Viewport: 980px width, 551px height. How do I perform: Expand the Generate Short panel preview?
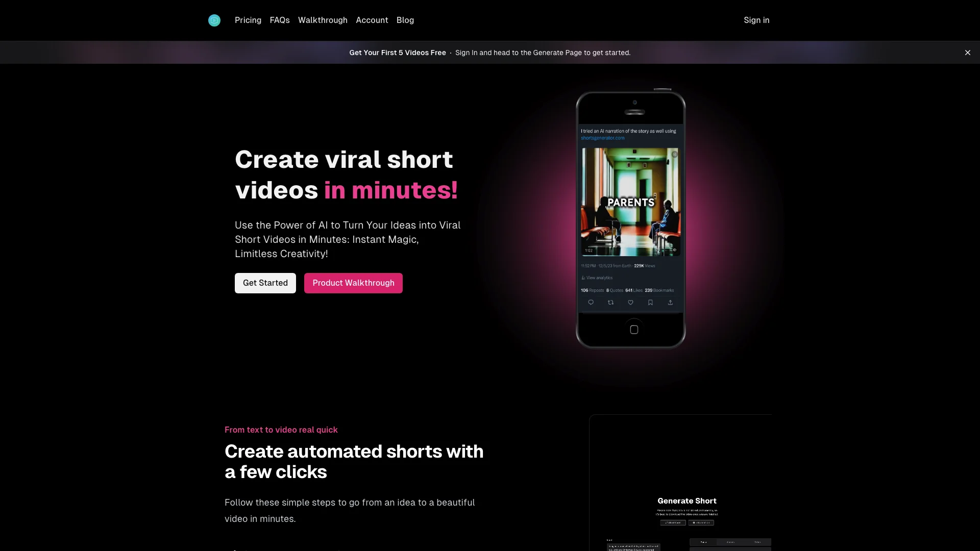tap(687, 500)
